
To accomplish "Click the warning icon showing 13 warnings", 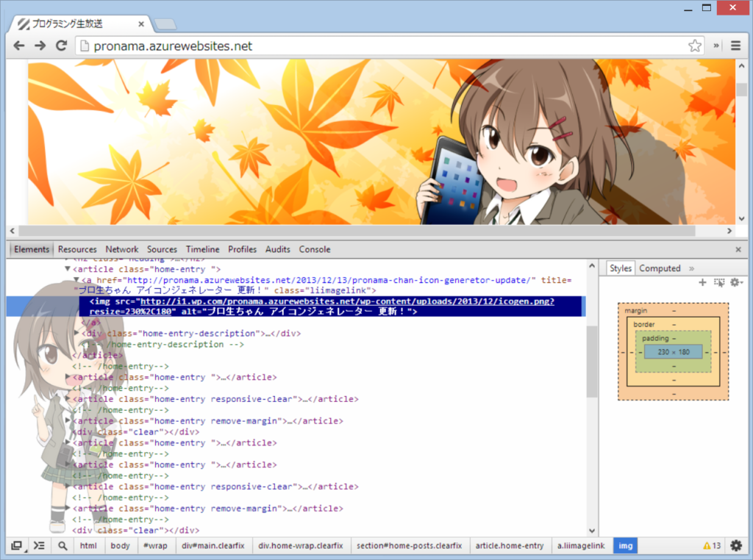I will 711,545.
